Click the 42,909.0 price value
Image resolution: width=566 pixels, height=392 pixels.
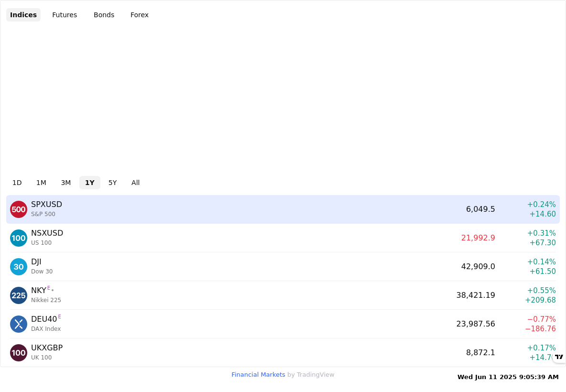point(478,266)
